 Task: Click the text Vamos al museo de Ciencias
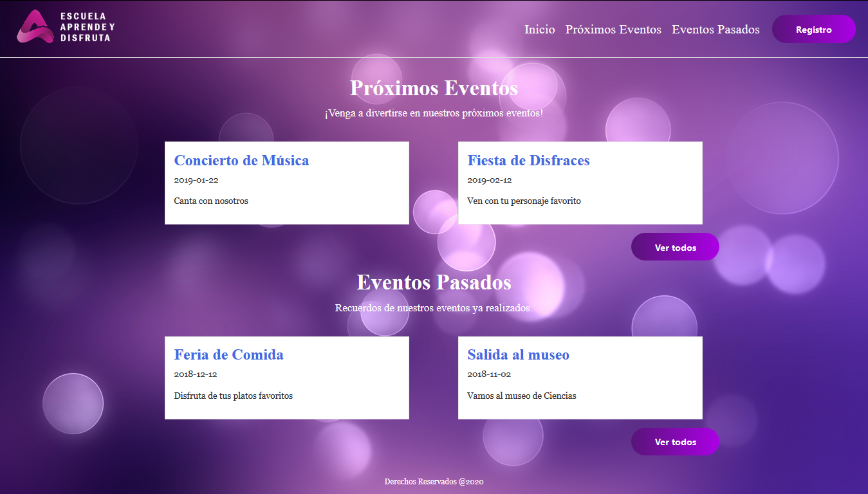pyautogui.click(x=522, y=396)
